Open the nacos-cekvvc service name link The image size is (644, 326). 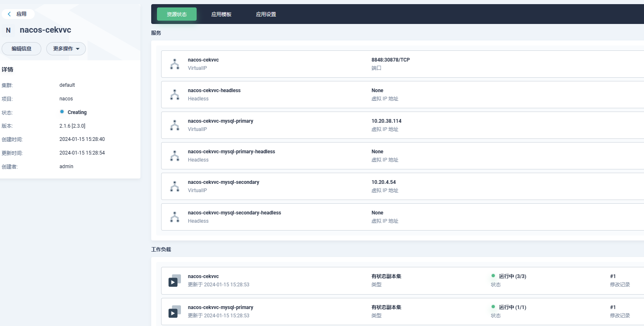[x=203, y=60]
